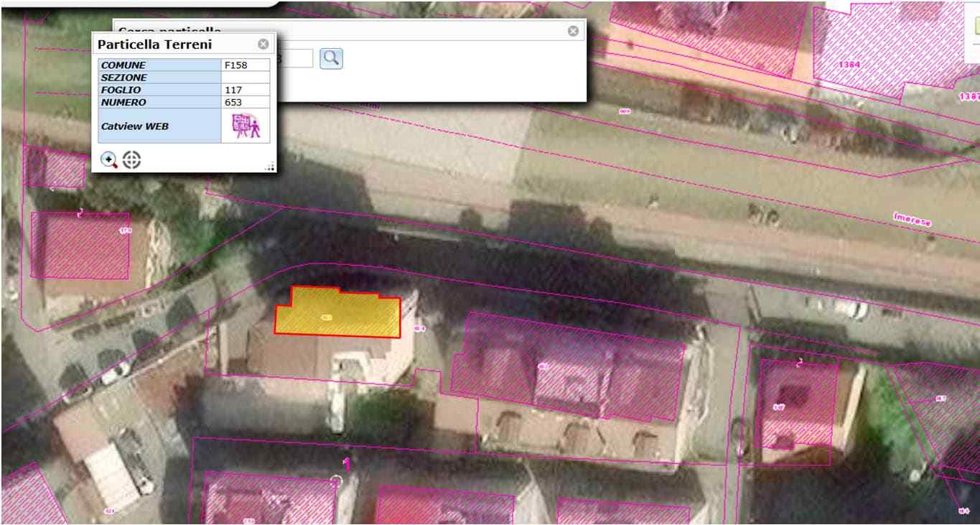Click the pink number 1 marker on the map

click(x=347, y=464)
